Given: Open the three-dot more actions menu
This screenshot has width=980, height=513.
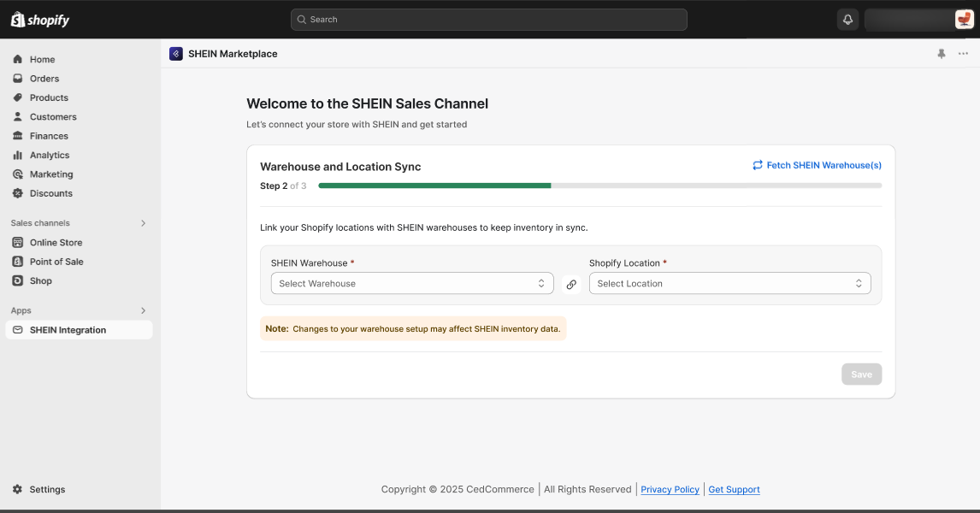Looking at the screenshot, I should pos(963,54).
